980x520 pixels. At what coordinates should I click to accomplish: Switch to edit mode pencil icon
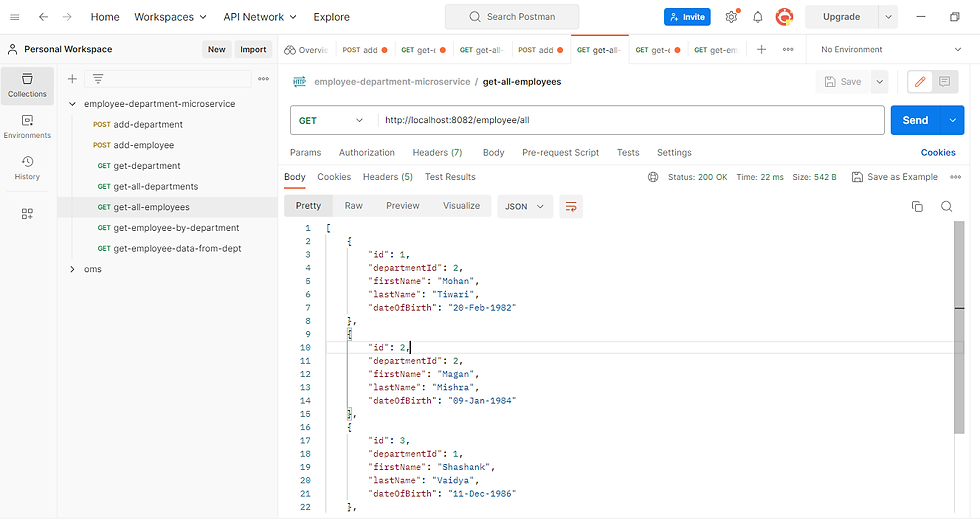point(920,82)
